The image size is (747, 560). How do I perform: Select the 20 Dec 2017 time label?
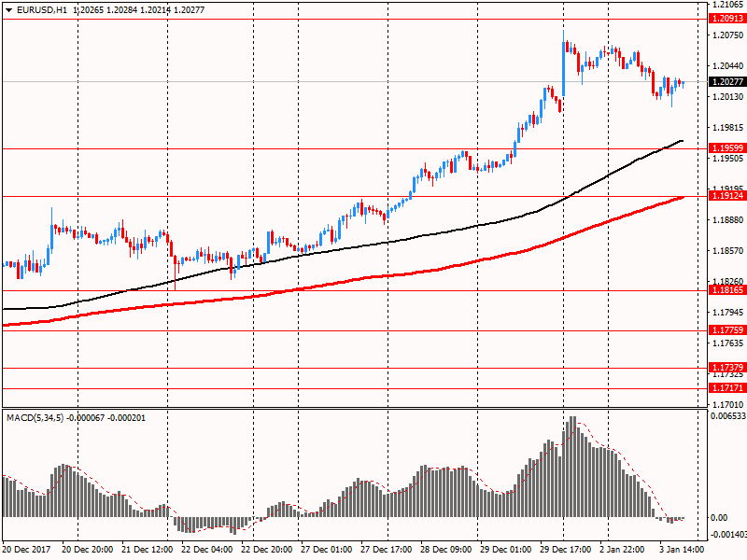click(x=27, y=550)
